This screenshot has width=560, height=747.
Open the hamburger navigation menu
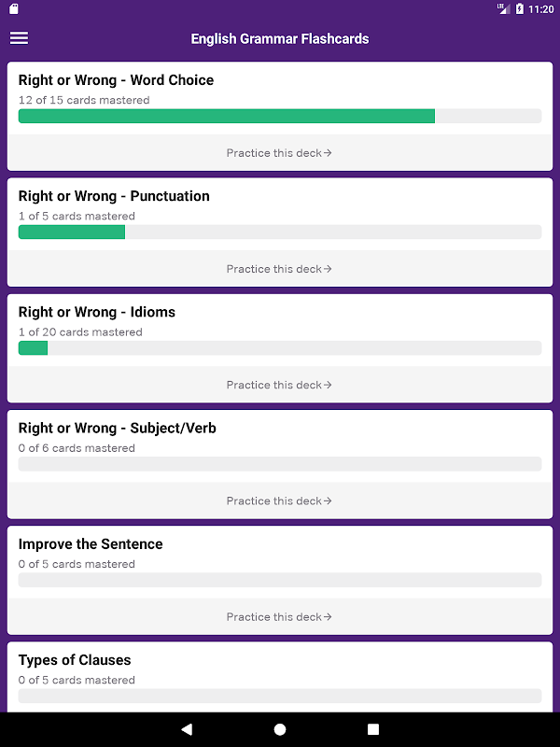[x=19, y=38]
